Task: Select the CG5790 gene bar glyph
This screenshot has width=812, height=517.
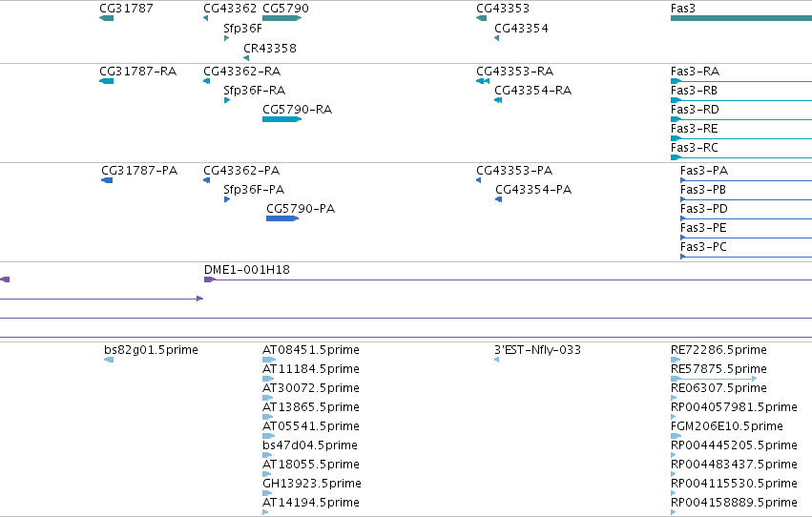Action: pyautogui.click(x=282, y=18)
